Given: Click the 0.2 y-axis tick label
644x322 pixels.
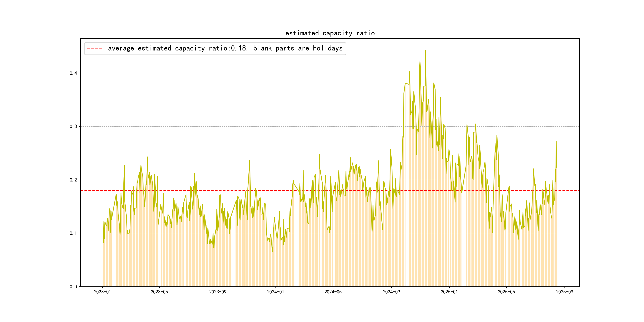Looking at the screenshot, I should click(73, 180).
